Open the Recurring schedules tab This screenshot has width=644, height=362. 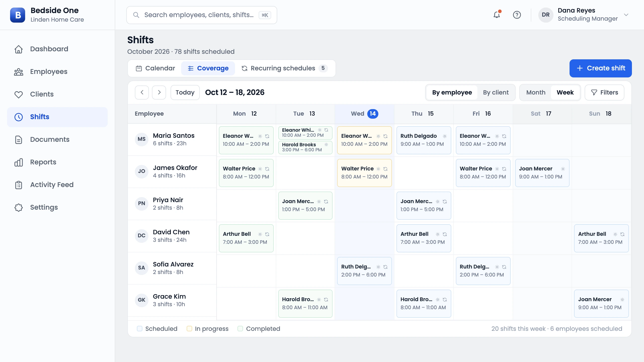[x=284, y=68]
